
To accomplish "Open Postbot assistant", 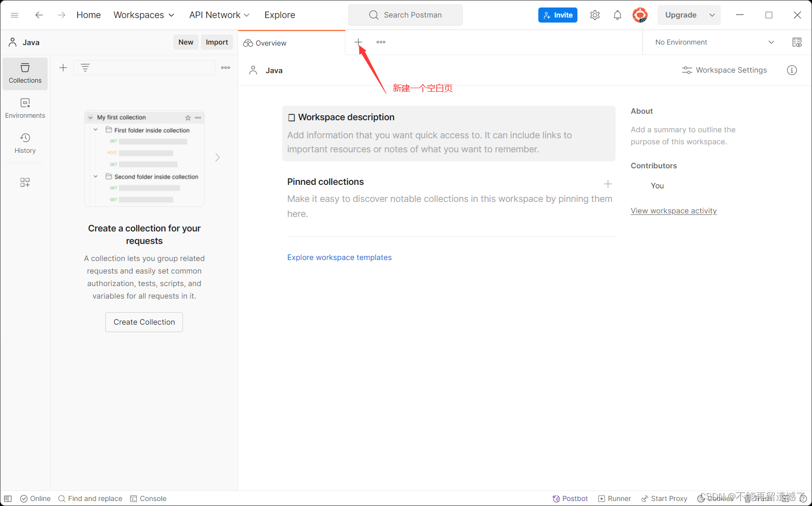I will (x=570, y=498).
